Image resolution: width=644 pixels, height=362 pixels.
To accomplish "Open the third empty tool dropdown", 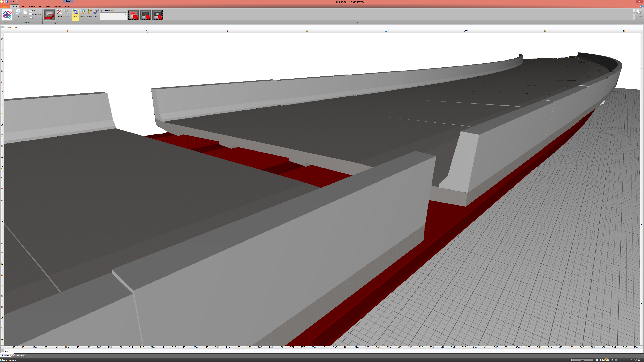I will point(113,18).
